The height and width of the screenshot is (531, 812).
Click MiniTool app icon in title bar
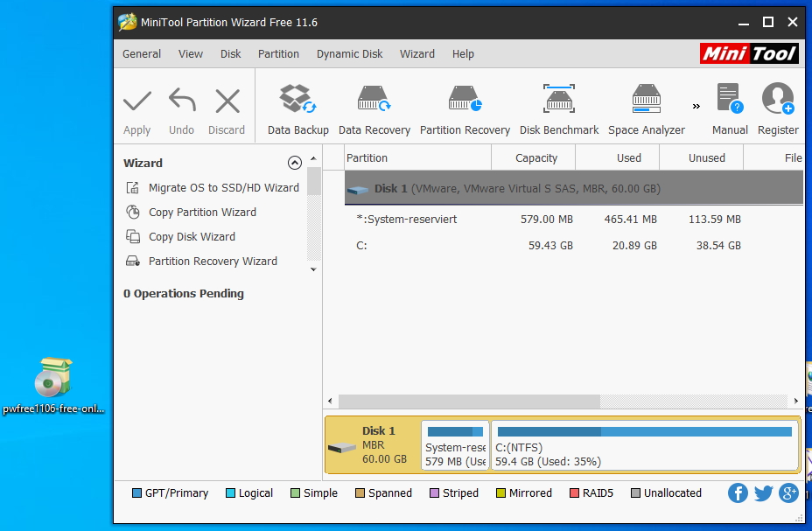[128, 22]
